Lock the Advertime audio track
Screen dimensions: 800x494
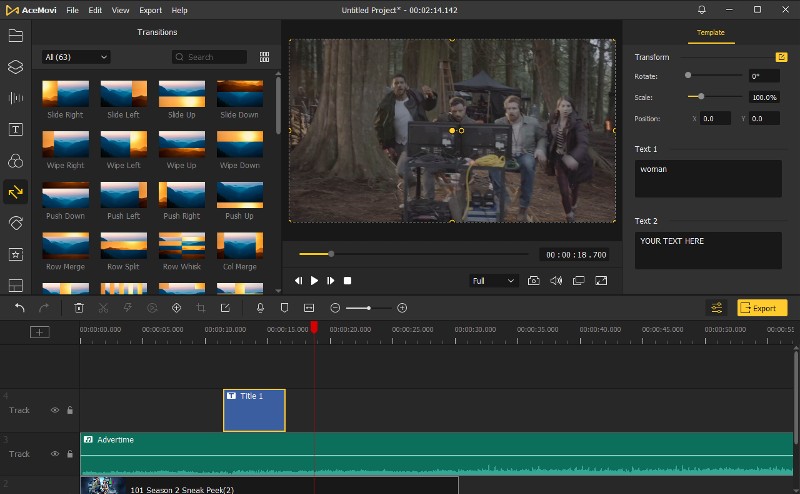click(x=70, y=454)
